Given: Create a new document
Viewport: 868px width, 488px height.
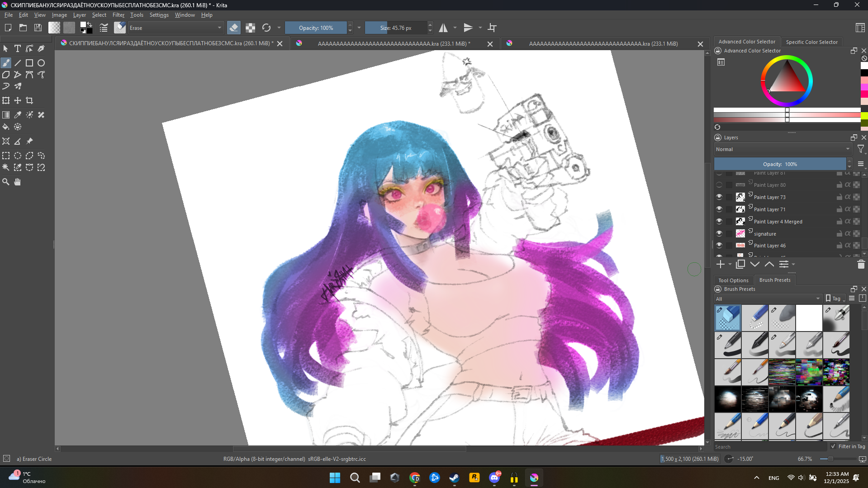Looking at the screenshot, I should click(x=8, y=28).
